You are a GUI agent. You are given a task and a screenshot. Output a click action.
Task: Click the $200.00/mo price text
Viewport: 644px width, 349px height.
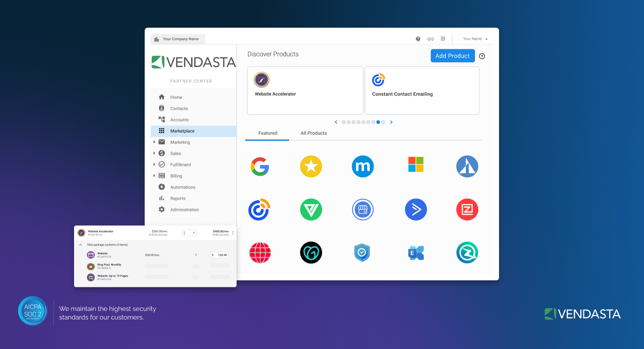click(159, 231)
